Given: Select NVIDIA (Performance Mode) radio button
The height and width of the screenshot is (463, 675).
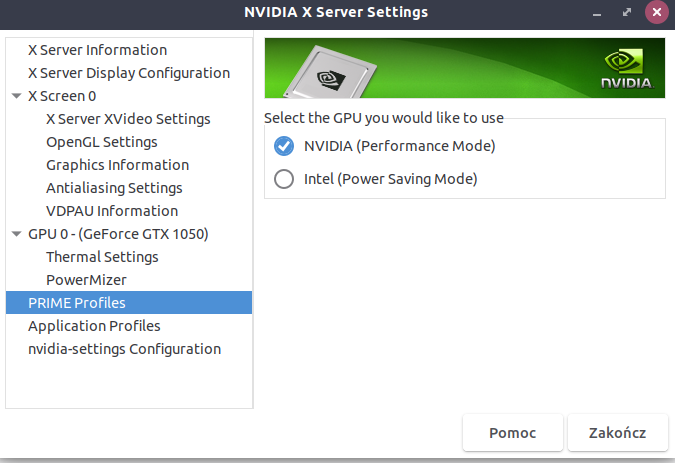Looking at the screenshot, I should (x=284, y=146).
